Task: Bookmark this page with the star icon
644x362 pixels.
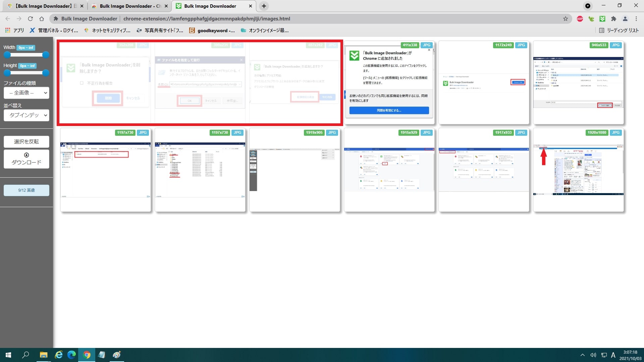Action: click(566, 19)
